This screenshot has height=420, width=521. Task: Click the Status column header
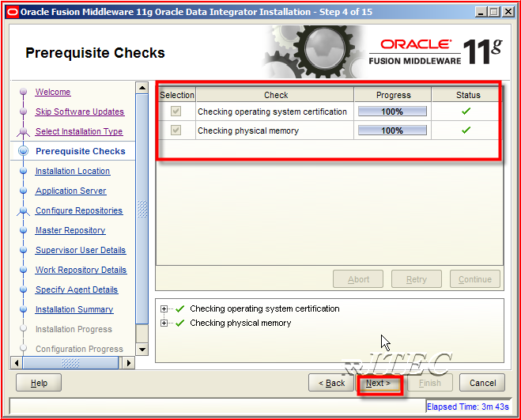pos(468,95)
